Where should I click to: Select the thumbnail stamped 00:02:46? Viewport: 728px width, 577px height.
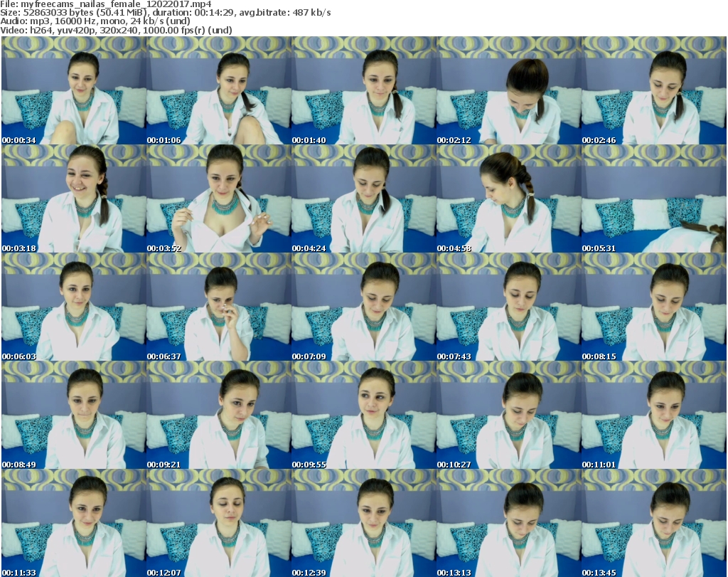(654, 90)
